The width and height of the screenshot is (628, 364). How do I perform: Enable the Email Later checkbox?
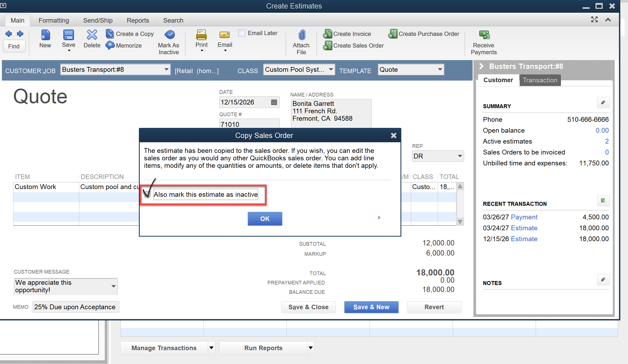[242, 33]
